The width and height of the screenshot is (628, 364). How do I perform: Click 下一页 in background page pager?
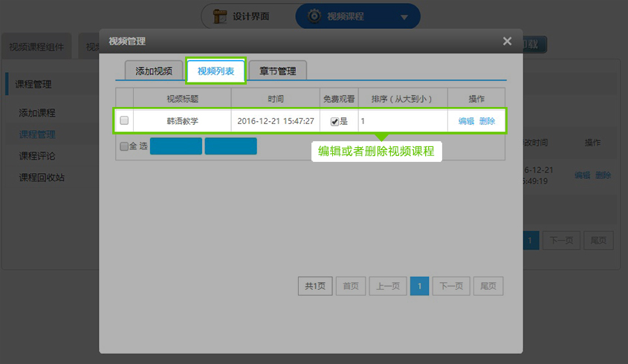pos(562,240)
